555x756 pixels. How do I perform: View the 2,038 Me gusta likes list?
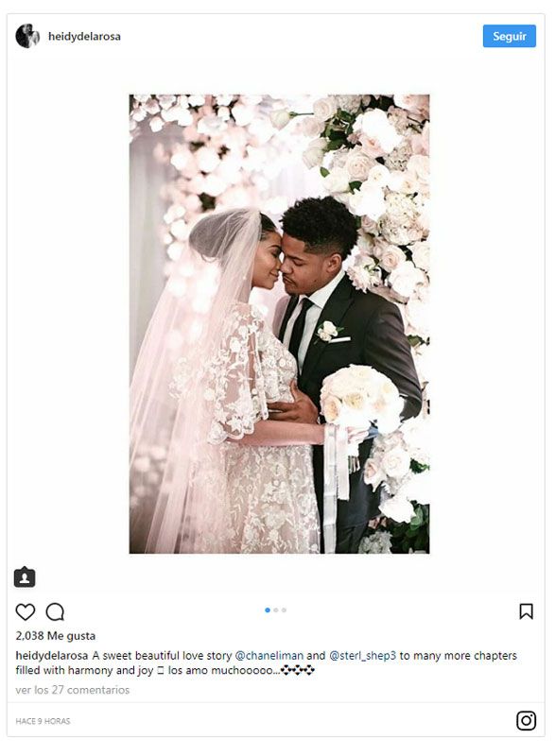point(56,636)
